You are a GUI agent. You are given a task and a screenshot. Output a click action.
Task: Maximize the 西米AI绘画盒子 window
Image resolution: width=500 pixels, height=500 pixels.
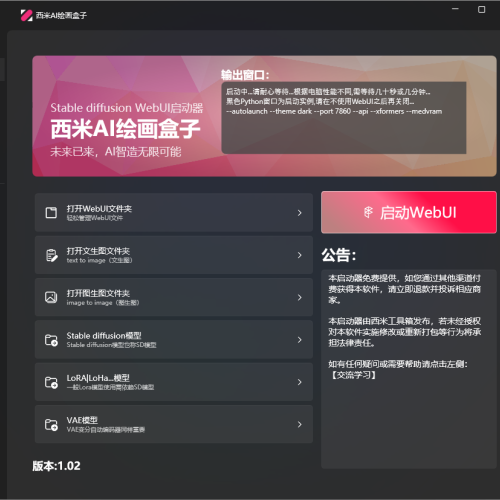tap(481, 10)
